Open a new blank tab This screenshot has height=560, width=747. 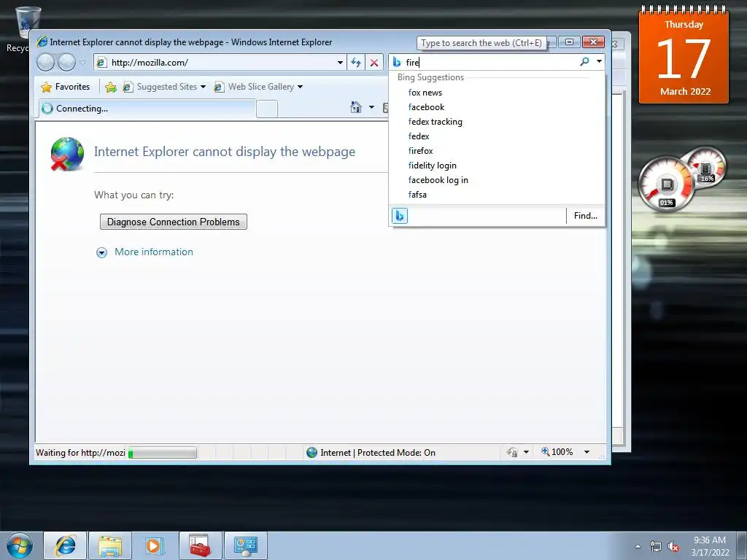pyautogui.click(x=267, y=109)
